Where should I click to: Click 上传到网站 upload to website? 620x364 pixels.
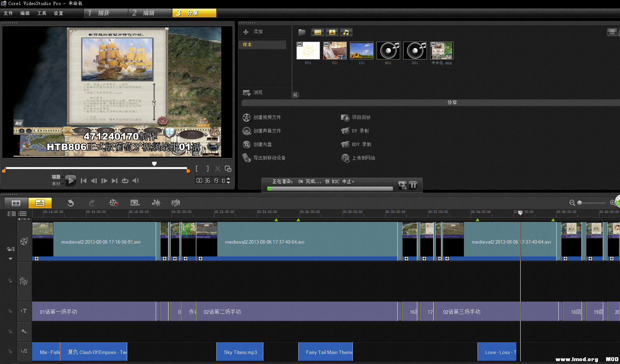click(x=363, y=158)
